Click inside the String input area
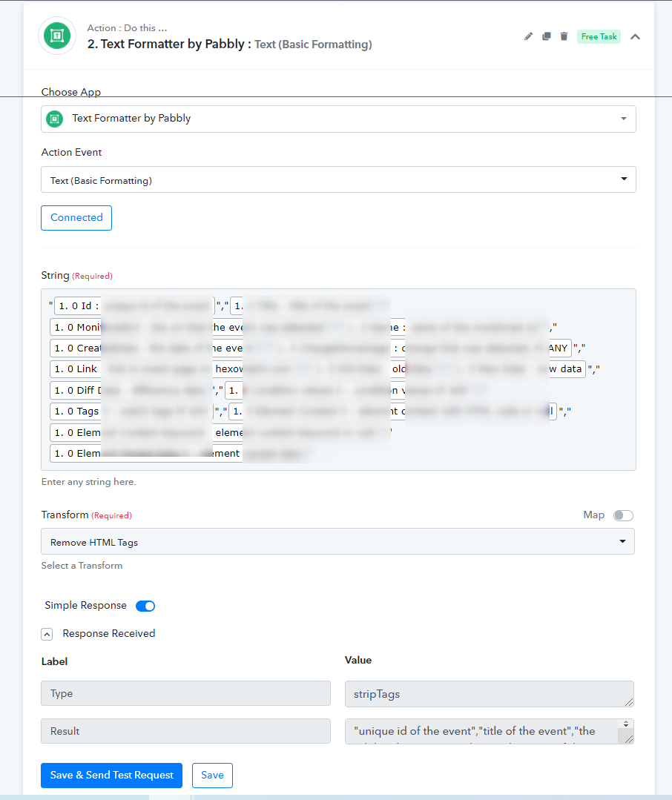672x800 pixels. pos(338,380)
